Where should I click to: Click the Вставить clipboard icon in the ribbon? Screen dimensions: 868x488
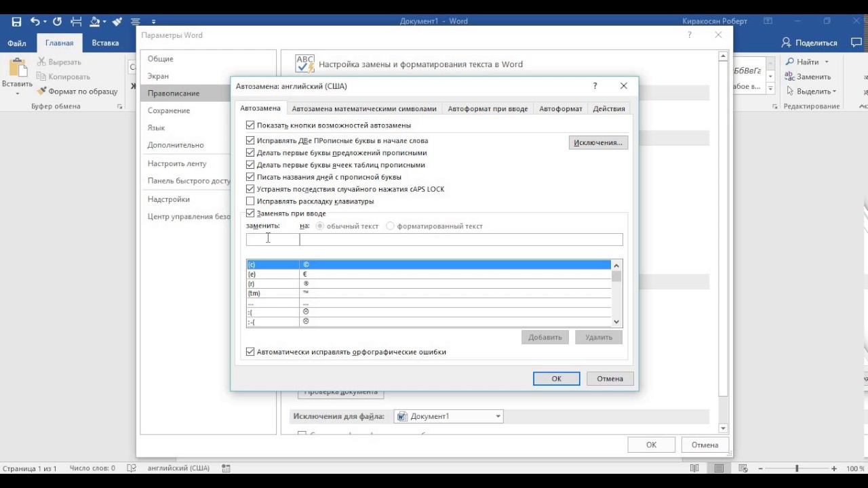[x=17, y=68]
